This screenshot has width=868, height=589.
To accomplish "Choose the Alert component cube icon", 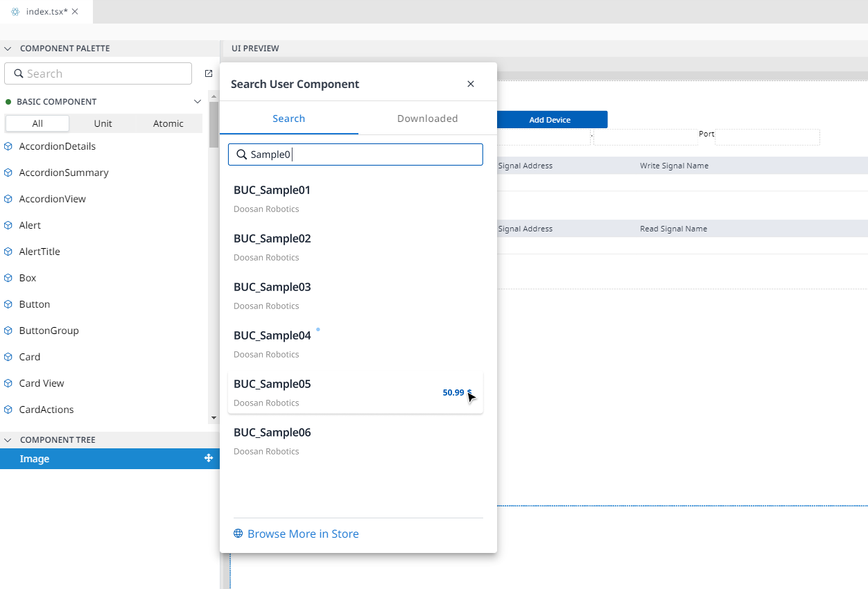I will click(8, 225).
